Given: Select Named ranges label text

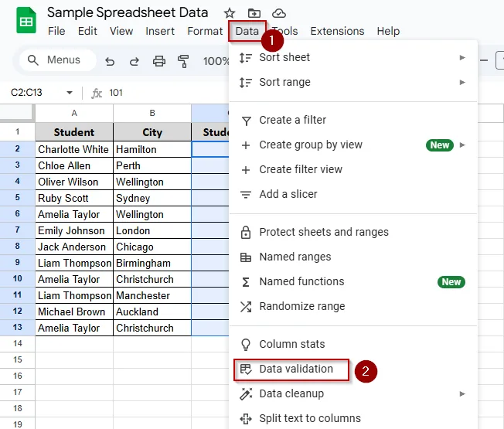Looking at the screenshot, I should click(295, 257).
